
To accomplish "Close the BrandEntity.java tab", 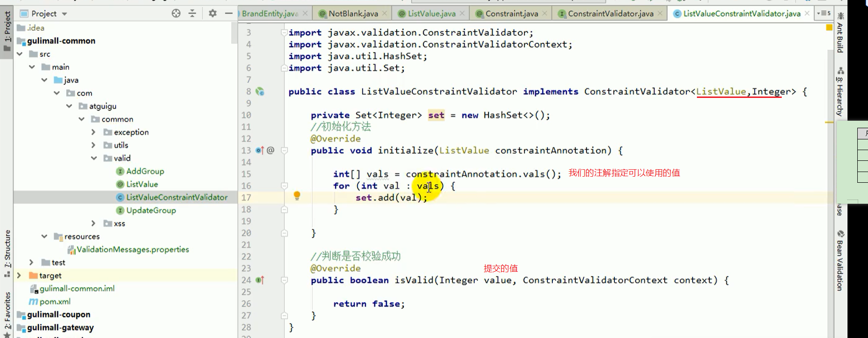I will pos(305,14).
